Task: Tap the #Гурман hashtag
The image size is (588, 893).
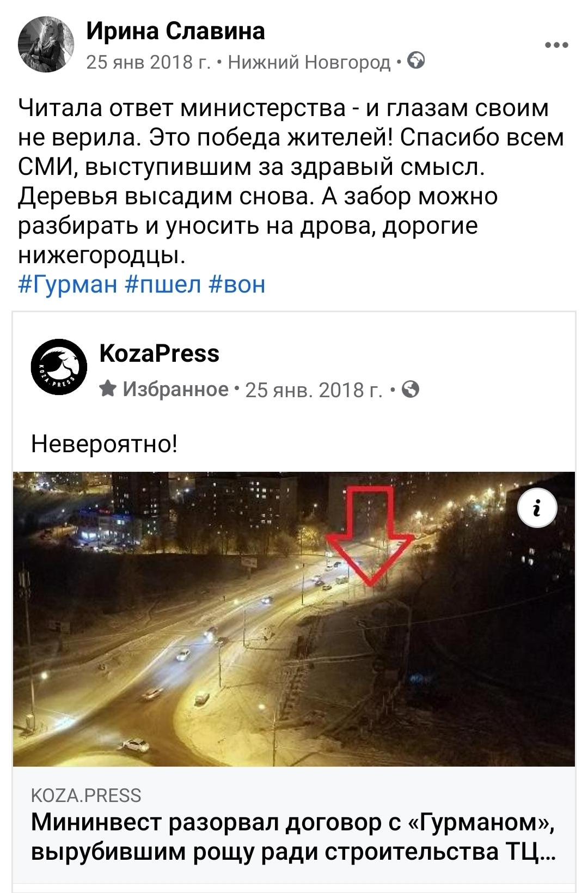Action: (x=68, y=284)
